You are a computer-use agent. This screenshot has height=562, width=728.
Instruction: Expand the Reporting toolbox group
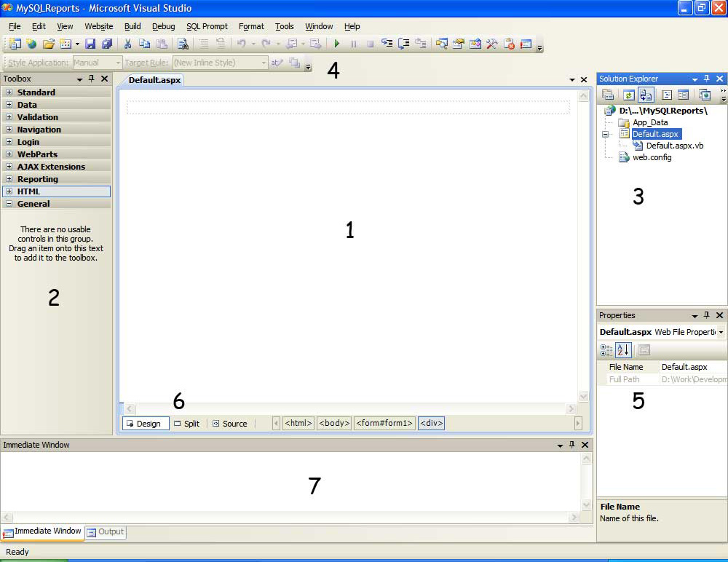pyautogui.click(x=9, y=179)
